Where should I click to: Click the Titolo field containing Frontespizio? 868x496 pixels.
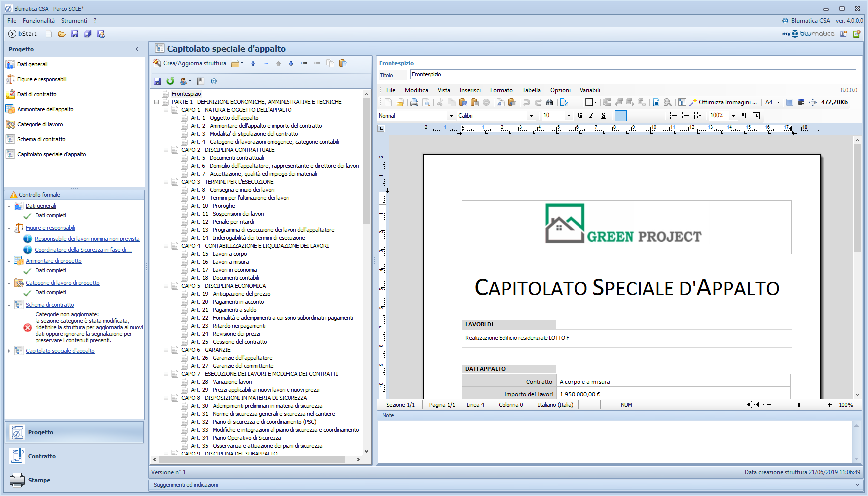[632, 74]
